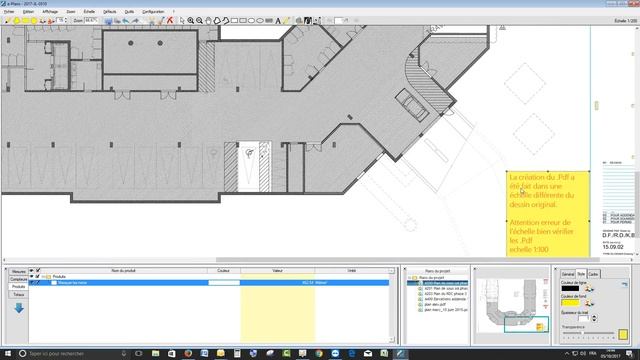Collapse the Plans du projet tree node

tap(409, 278)
